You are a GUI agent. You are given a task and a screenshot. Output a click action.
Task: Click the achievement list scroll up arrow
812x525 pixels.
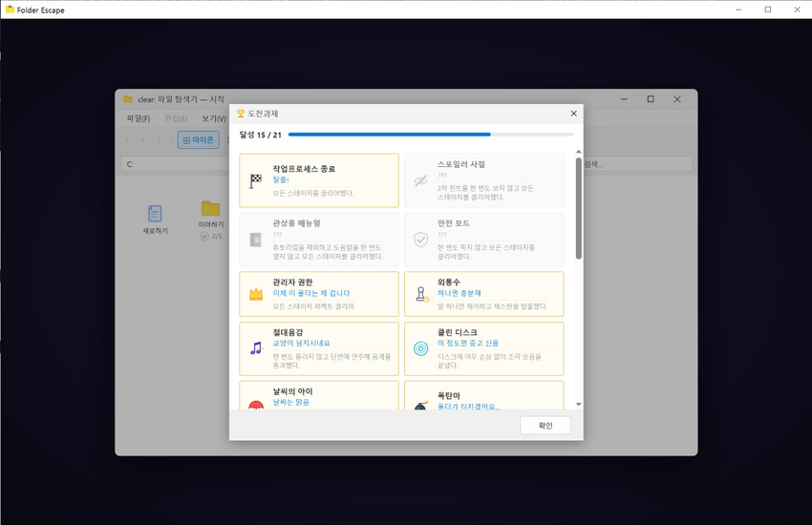point(579,152)
